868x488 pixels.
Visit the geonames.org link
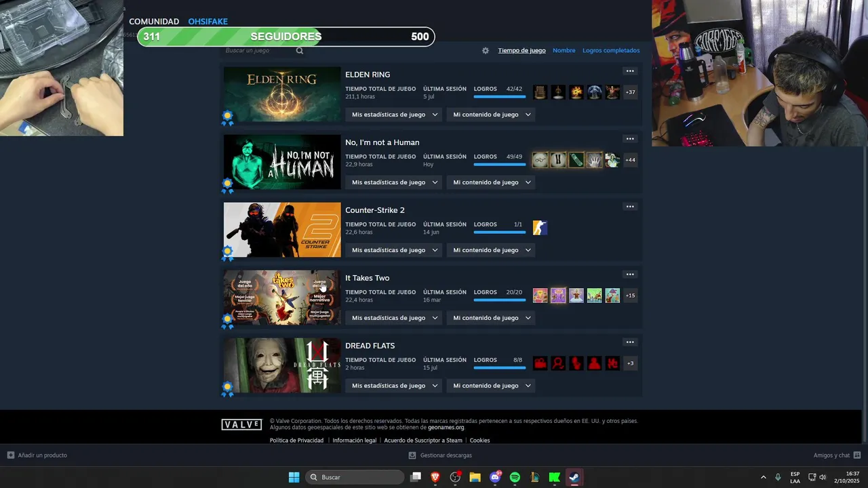[x=446, y=428]
